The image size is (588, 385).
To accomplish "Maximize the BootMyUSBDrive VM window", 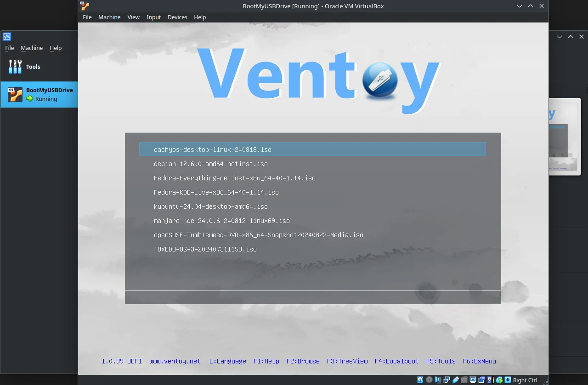I will click(x=531, y=6).
